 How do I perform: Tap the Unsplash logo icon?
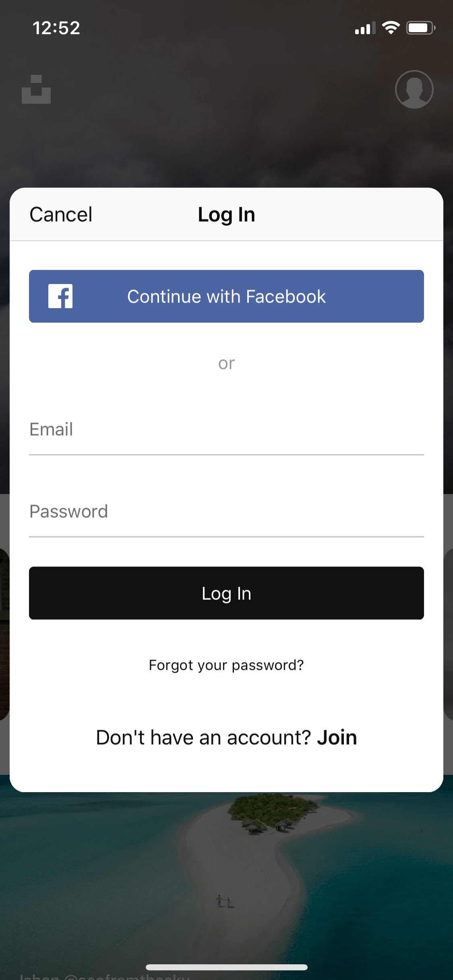pyautogui.click(x=36, y=89)
